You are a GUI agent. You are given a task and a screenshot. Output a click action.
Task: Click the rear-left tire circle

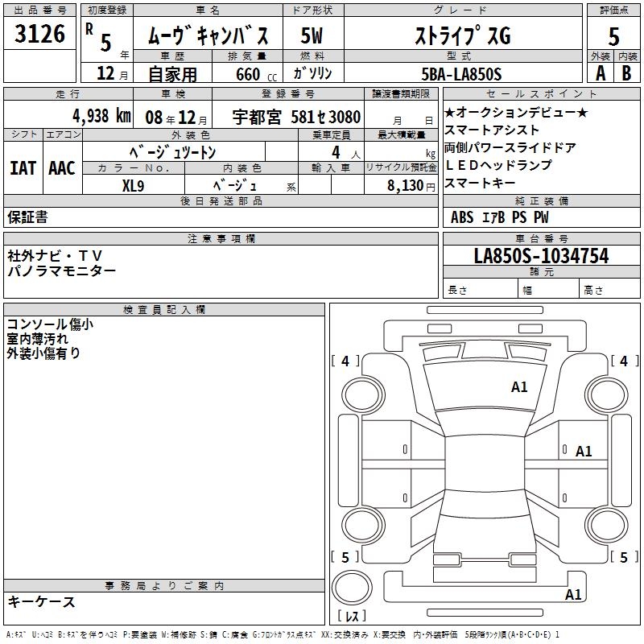(x=363, y=526)
